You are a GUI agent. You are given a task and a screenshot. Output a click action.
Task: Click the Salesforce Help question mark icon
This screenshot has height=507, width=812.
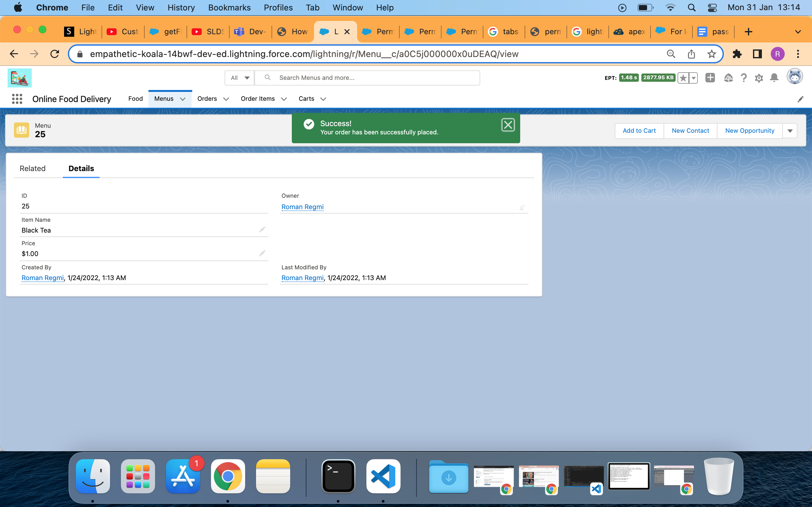pyautogui.click(x=744, y=78)
